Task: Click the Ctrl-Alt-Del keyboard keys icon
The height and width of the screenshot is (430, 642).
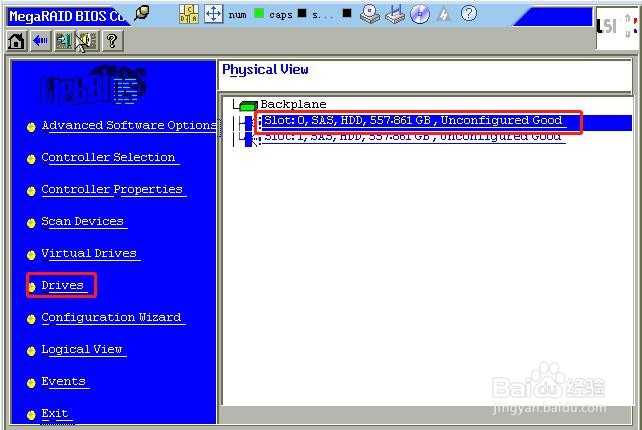Action: [x=189, y=14]
